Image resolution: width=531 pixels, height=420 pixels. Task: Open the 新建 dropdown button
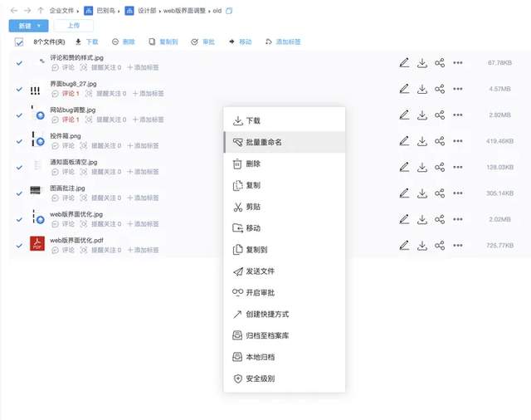tap(28, 26)
